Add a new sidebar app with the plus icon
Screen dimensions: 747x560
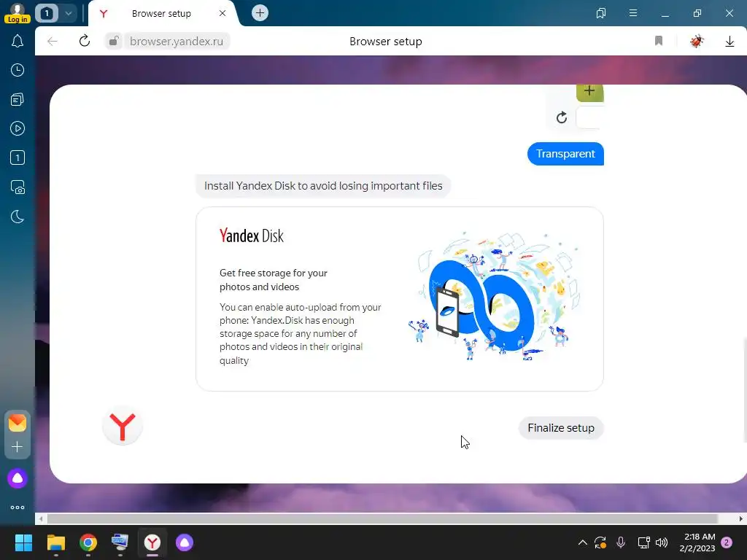(x=18, y=447)
